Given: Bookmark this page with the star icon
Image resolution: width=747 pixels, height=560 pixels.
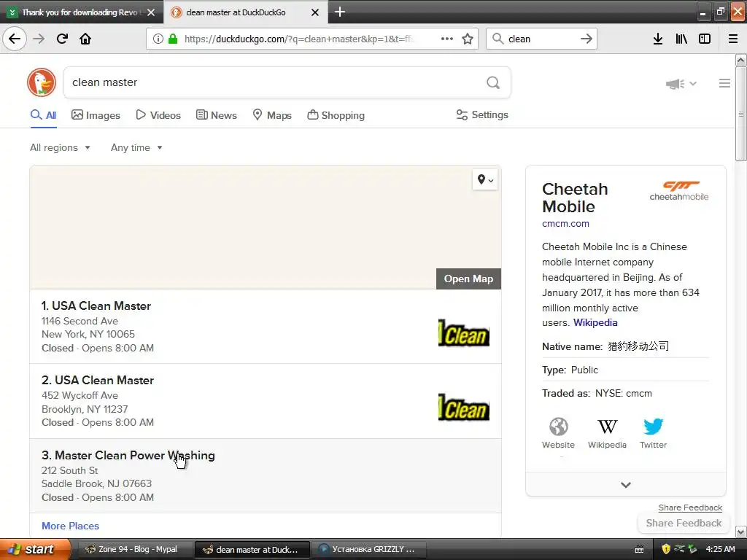Looking at the screenshot, I should (x=468, y=39).
